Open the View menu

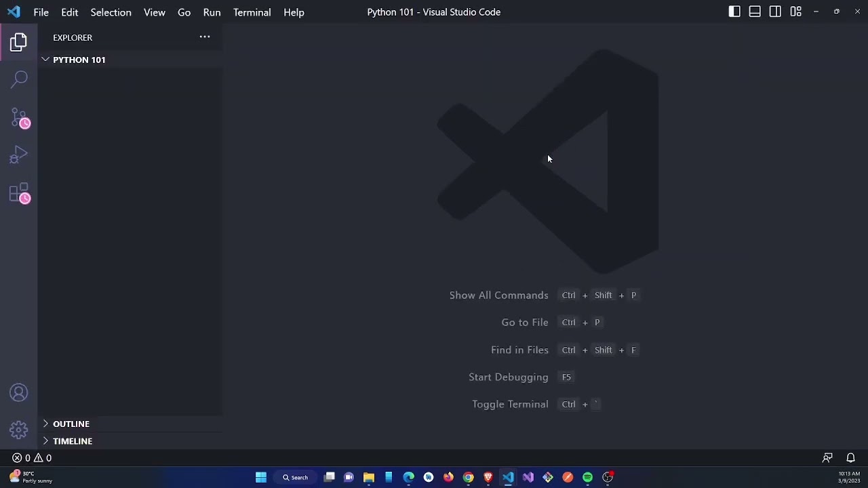coord(154,12)
